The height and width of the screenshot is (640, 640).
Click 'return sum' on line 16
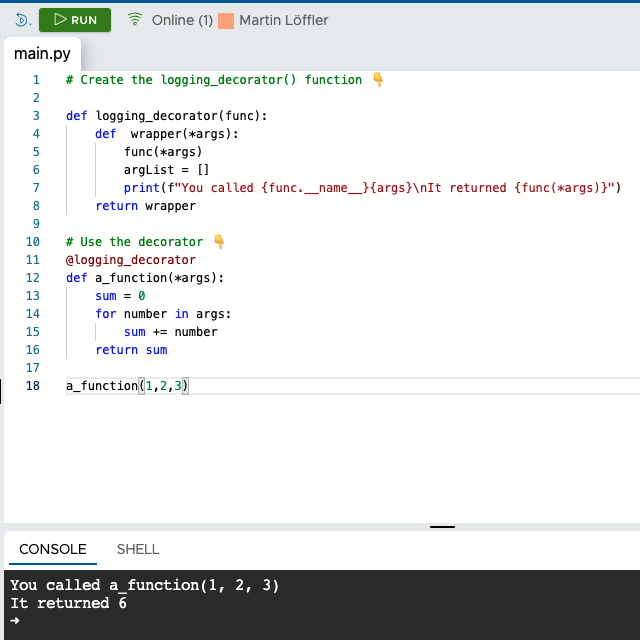click(131, 350)
